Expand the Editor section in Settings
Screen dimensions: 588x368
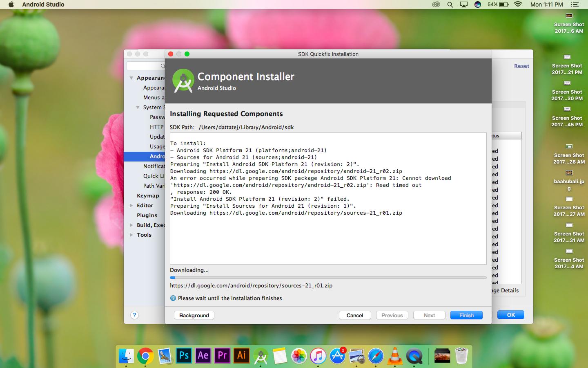(131, 205)
